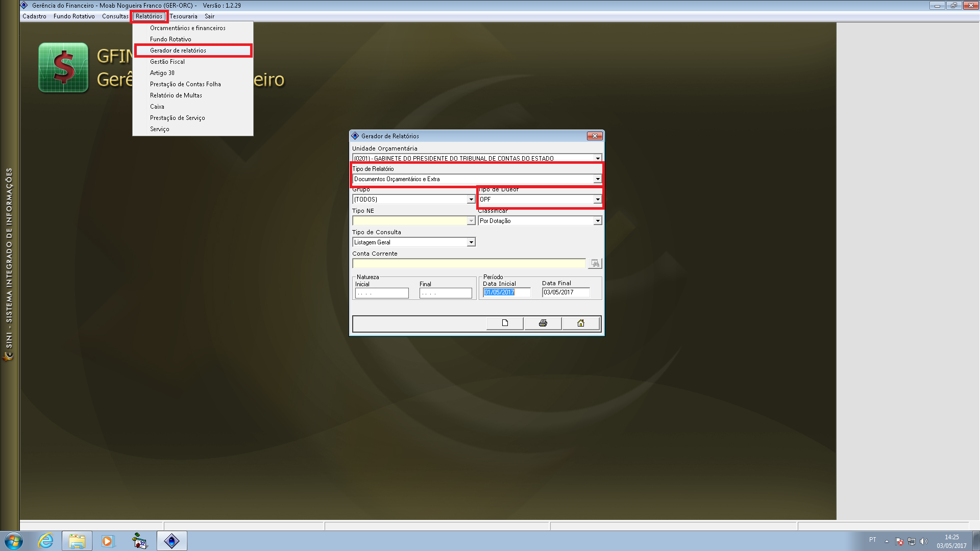Open Internet Explorer from the taskbar

(x=45, y=541)
